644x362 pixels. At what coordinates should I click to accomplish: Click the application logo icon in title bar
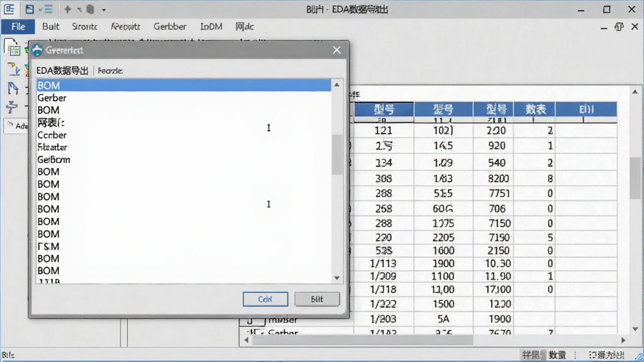[x=9, y=9]
